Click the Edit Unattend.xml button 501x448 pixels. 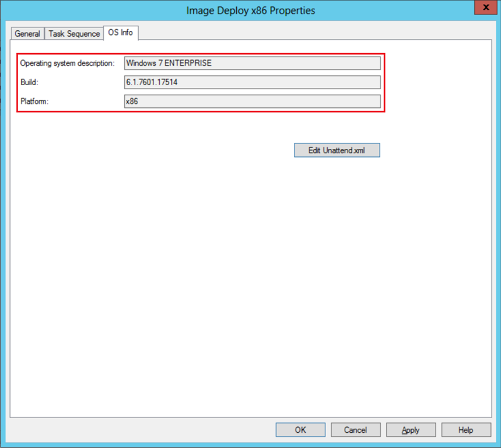337,150
